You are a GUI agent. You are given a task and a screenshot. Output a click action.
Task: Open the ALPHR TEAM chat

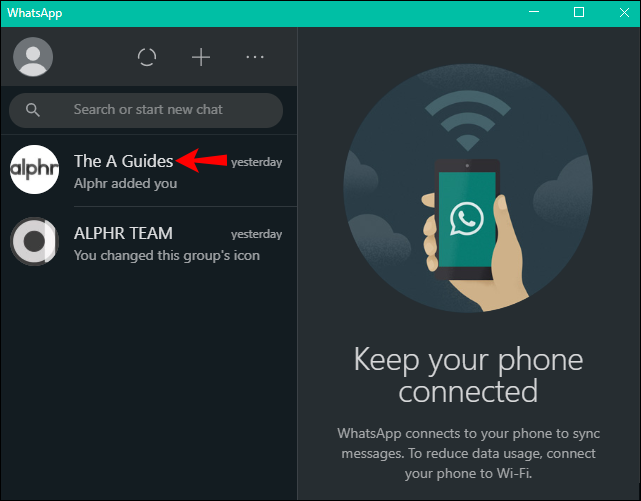[149, 242]
